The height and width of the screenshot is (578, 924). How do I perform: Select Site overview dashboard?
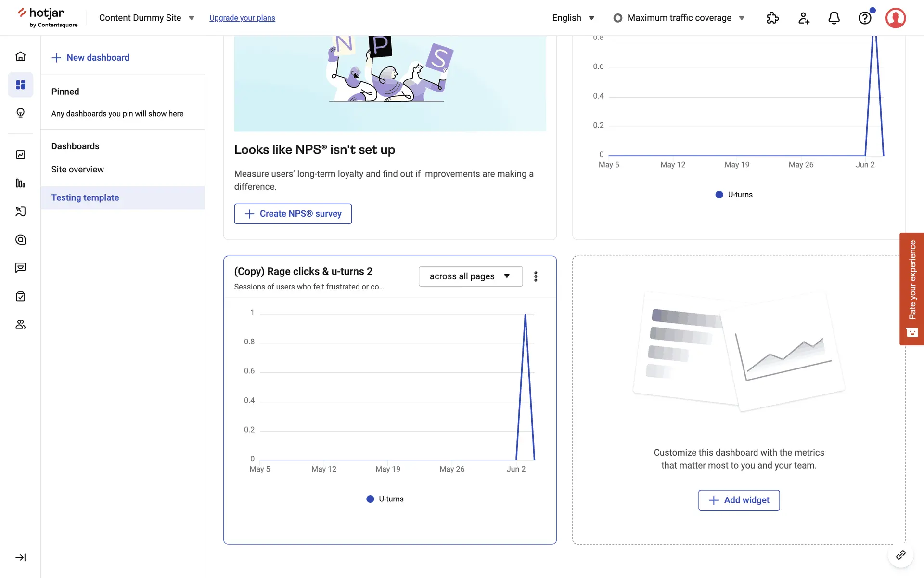point(77,170)
